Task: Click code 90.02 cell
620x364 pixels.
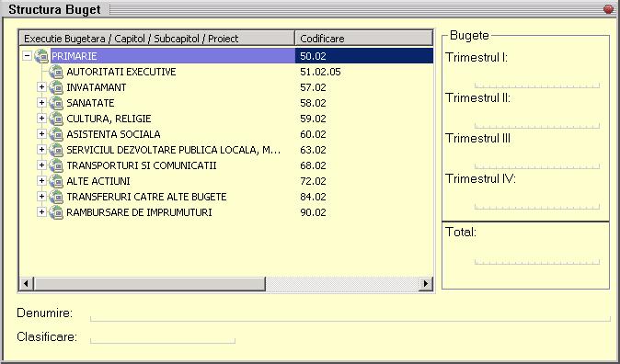Action: coord(313,212)
